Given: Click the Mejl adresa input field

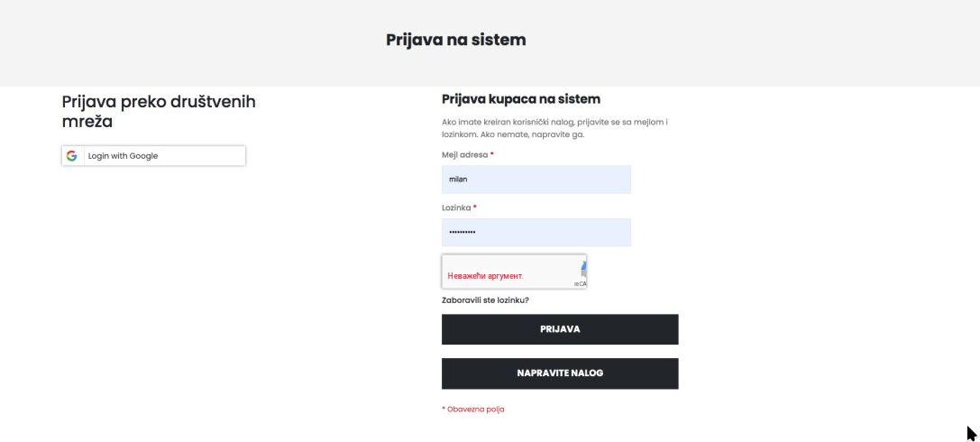Looking at the screenshot, I should (536, 180).
